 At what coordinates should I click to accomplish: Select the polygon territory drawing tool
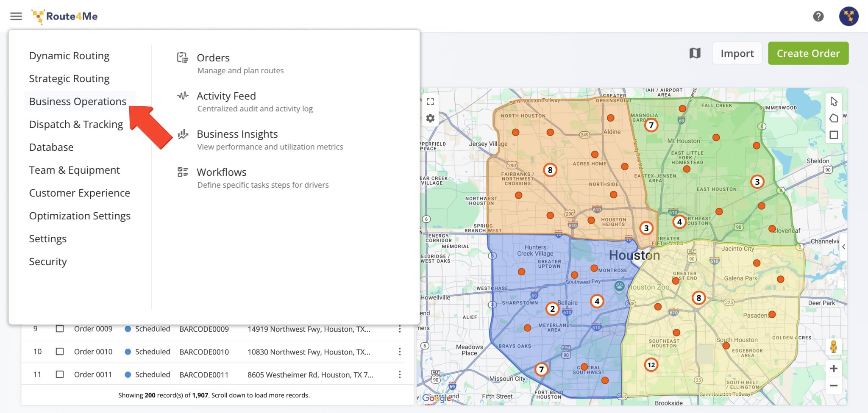(834, 119)
